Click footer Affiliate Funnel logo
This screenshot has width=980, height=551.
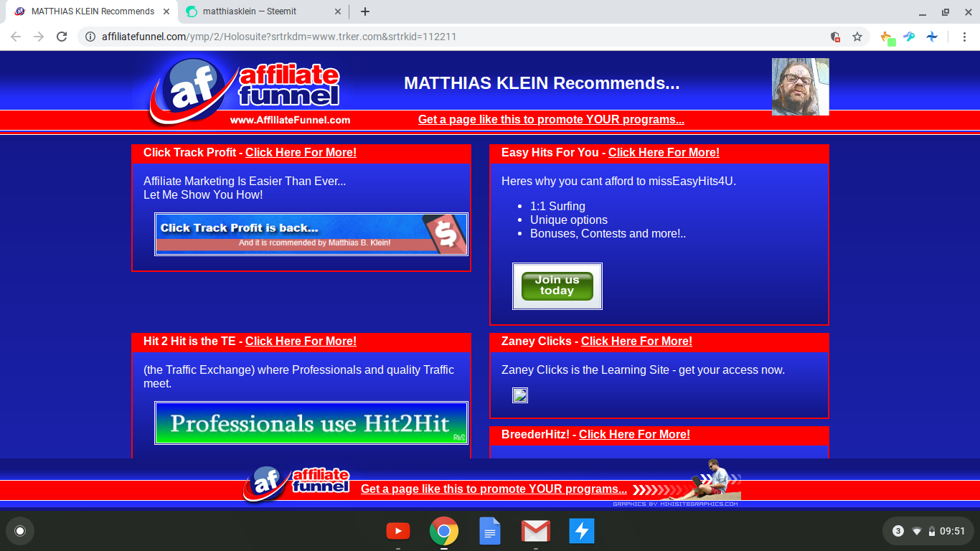[x=296, y=484]
